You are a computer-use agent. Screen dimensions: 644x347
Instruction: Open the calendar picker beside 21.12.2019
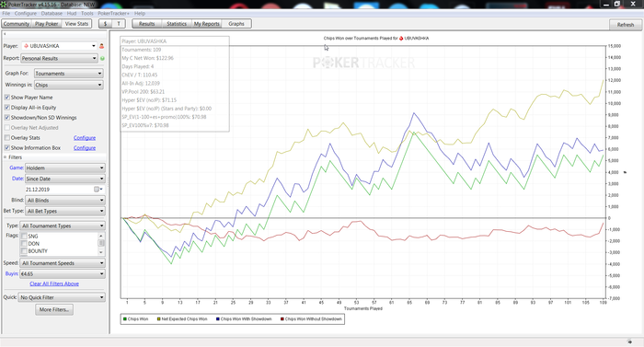pyautogui.click(x=98, y=189)
